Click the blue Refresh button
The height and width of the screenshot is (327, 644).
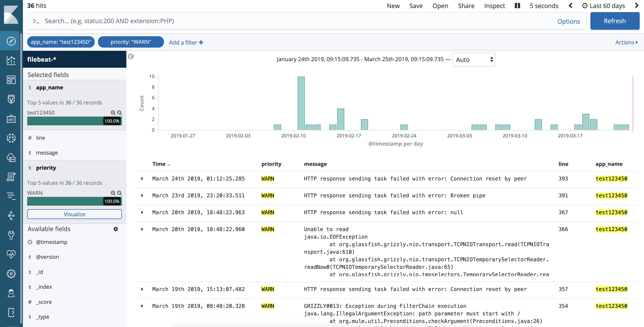click(615, 21)
